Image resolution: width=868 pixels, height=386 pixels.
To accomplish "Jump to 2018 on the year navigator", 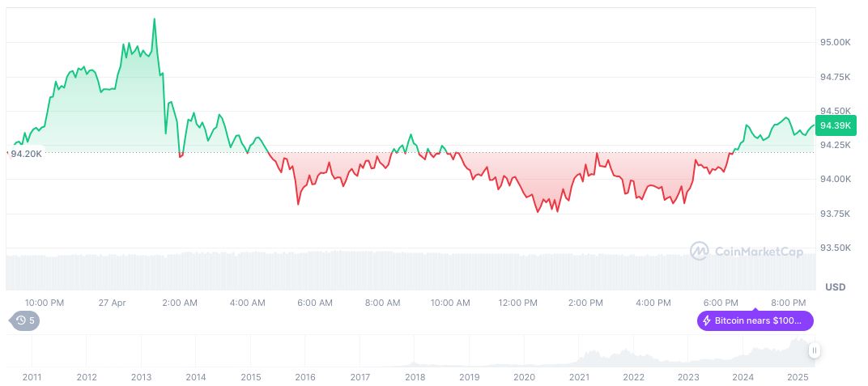I will point(415,377).
